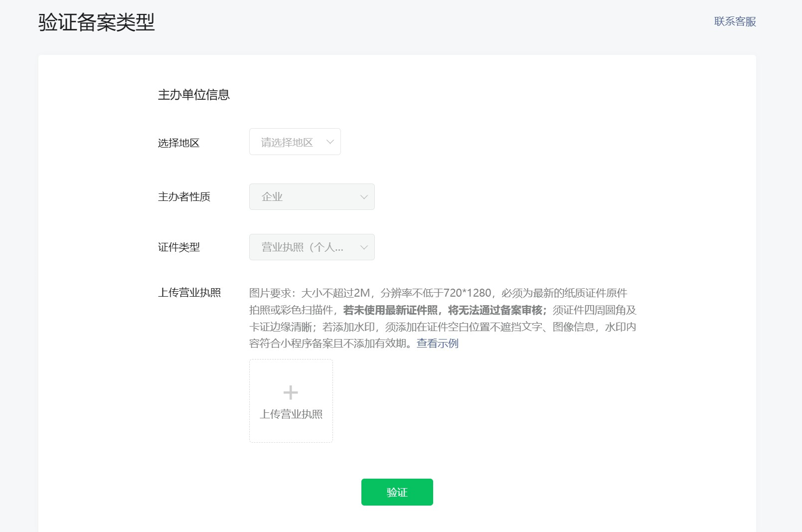Image resolution: width=802 pixels, height=532 pixels.
Task: Click the 选择地区 field label
Action: coord(179,143)
